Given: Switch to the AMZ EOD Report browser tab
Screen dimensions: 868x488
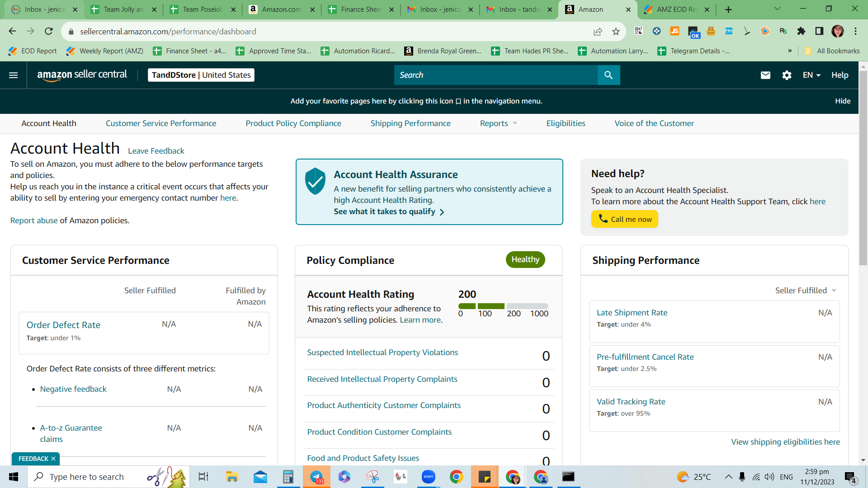Looking at the screenshot, I should pos(677,9).
